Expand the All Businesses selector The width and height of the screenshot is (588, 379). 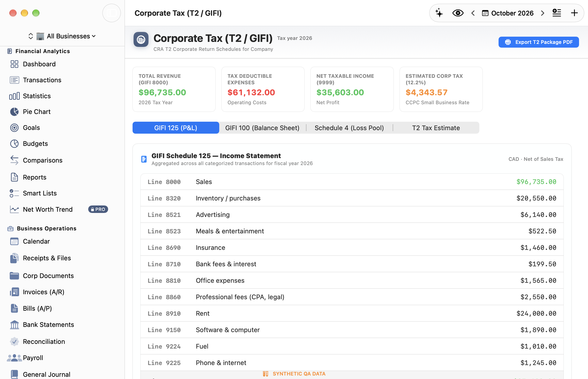pyautogui.click(x=62, y=36)
